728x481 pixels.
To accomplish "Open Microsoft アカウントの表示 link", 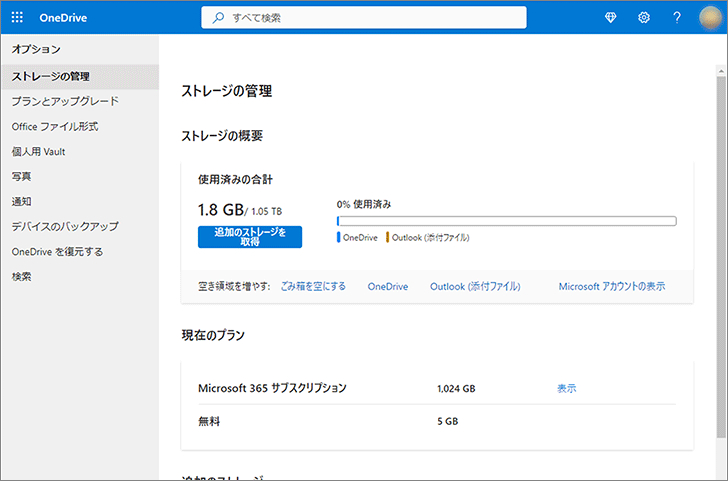I will click(612, 286).
